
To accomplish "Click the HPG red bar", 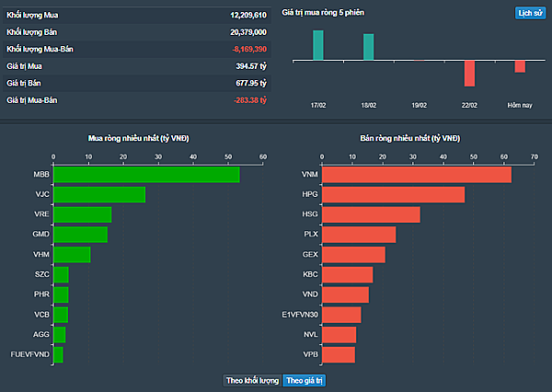I will tap(393, 194).
